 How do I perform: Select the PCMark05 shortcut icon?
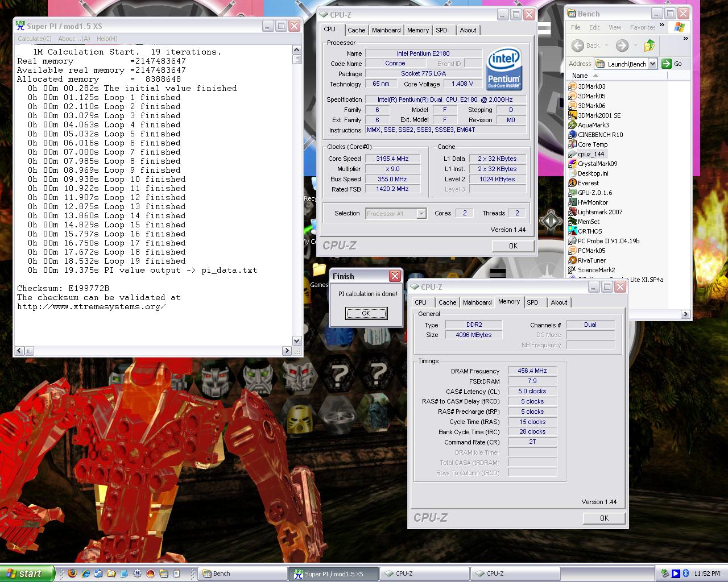[573, 251]
